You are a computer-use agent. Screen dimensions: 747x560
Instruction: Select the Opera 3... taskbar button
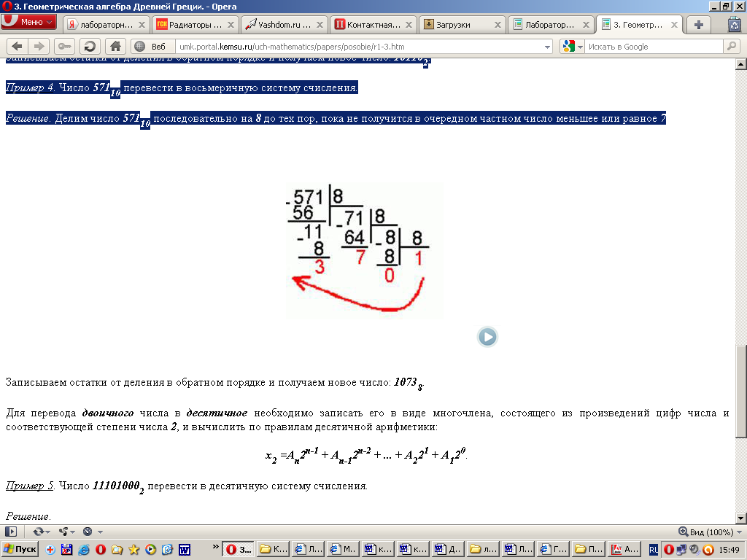(x=239, y=549)
